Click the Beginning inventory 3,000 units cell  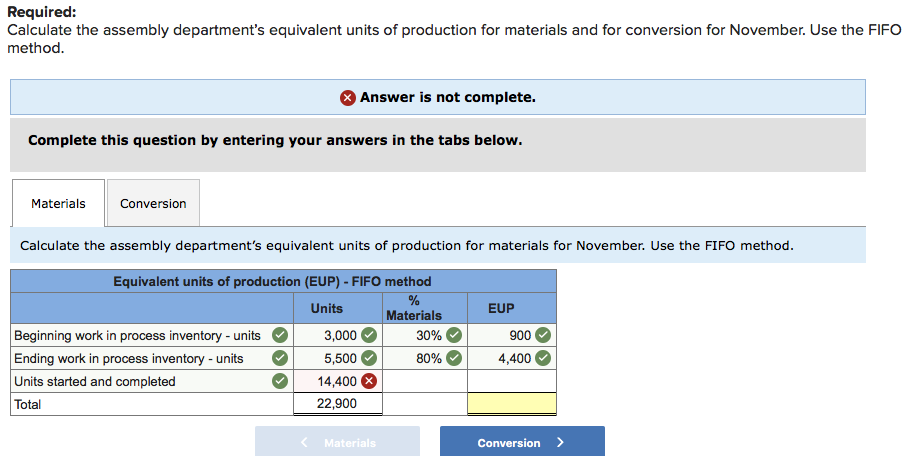(x=338, y=336)
